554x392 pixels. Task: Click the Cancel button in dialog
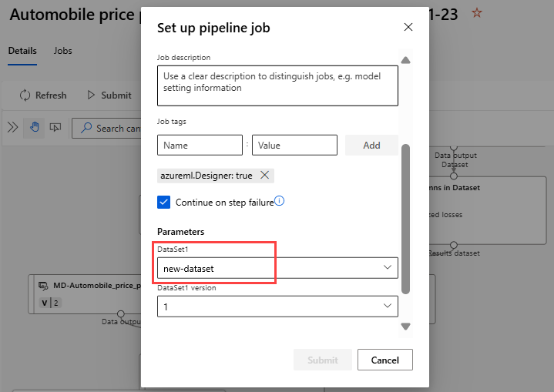384,360
